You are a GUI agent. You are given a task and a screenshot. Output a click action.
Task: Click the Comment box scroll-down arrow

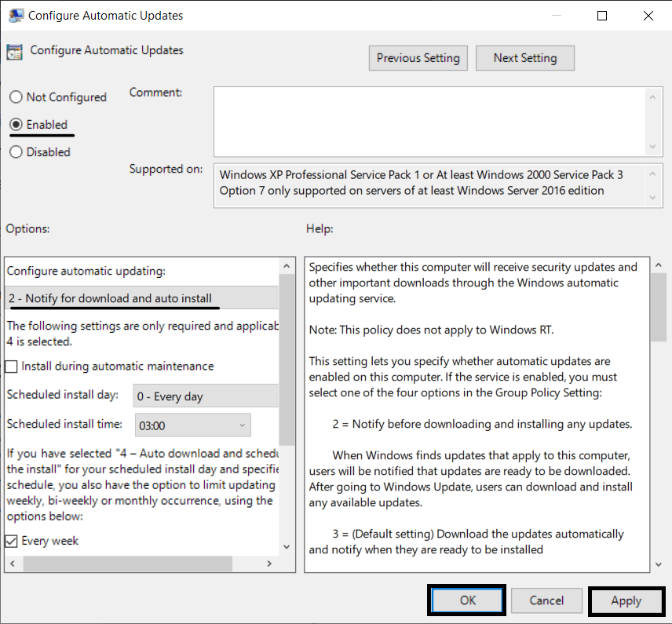652,147
